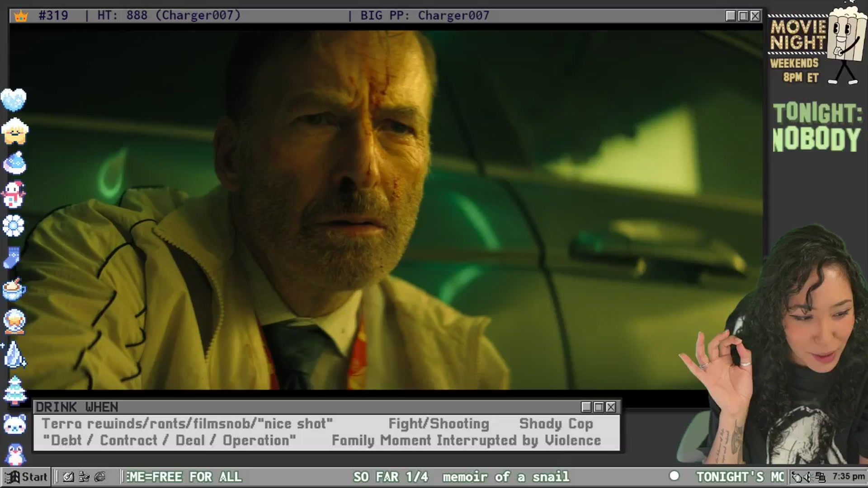The width and height of the screenshot is (868, 488).
Task: Click "Family Moment Interrupted by Violence" rule
Action: tap(467, 441)
